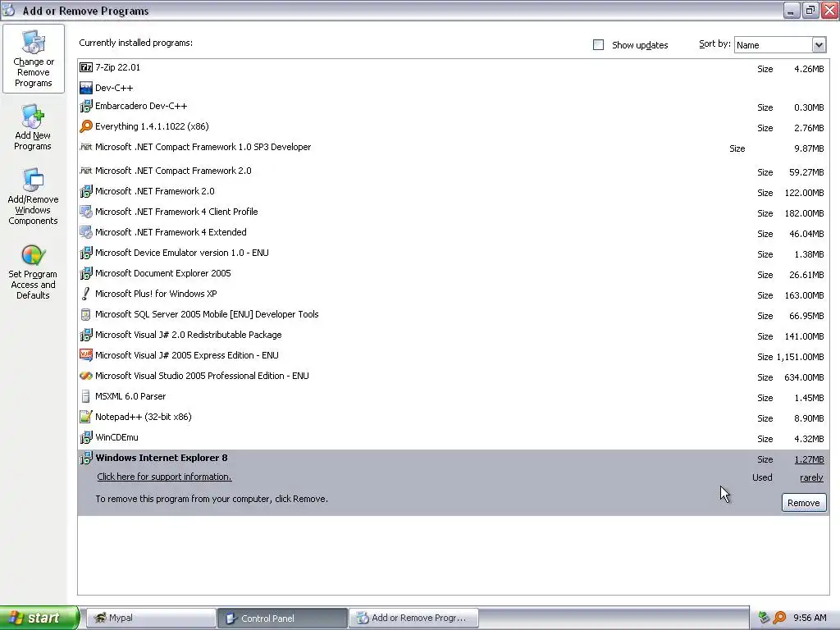The image size is (840, 630).
Task: Click the WinCDEmu program icon
Action: (85, 438)
